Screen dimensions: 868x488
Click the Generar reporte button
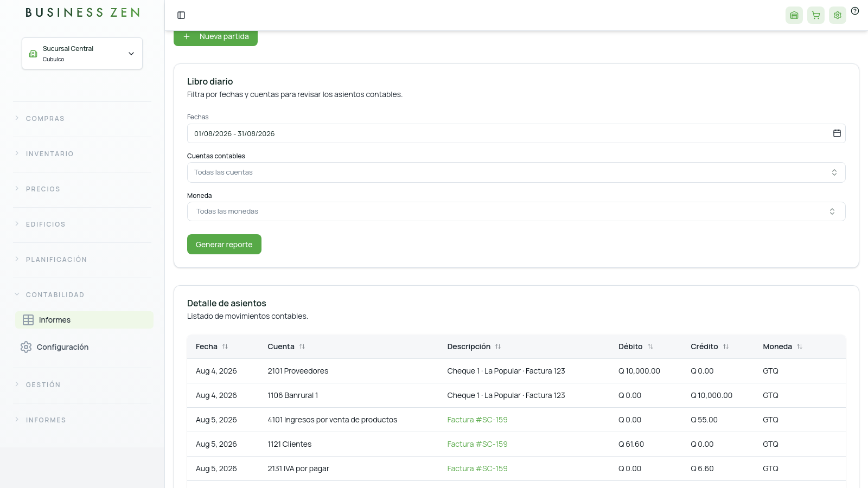pyautogui.click(x=224, y=244)
